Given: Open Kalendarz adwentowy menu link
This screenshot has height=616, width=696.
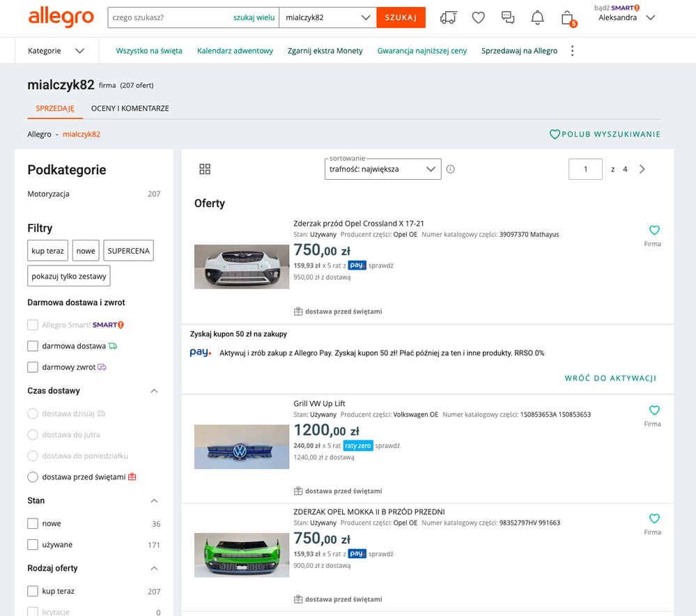Looking at the screenshot, I should pyautogui.click(x=235, y=51).
